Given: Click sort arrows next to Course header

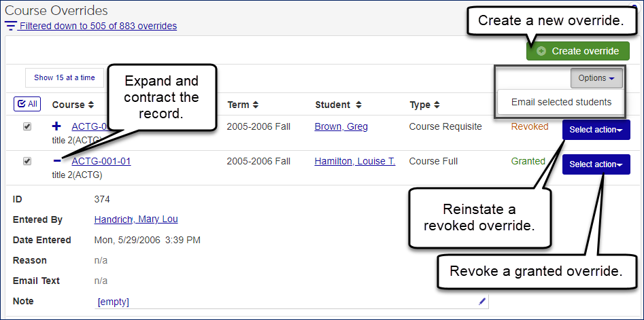Looking at the screenshot, I should (x=90, y=105).
